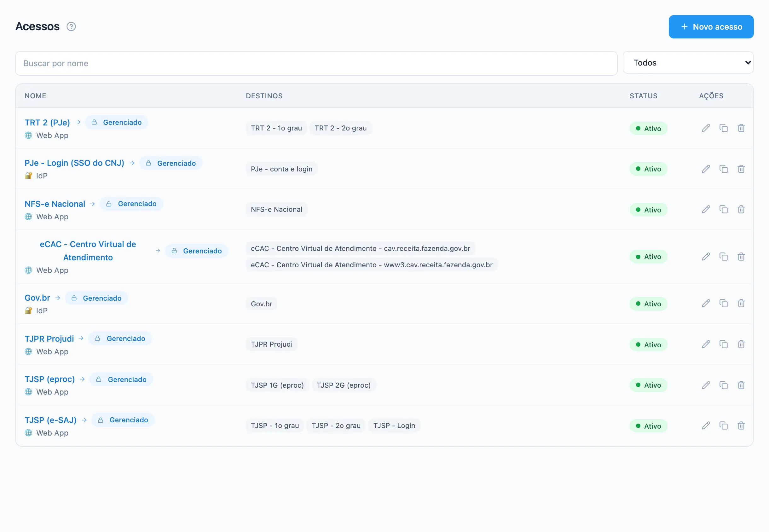This screenshot has height=532, width=769.
Task: Delete the PJe - Login (SSO do CNJ) access
Action: tap(741, 169)
